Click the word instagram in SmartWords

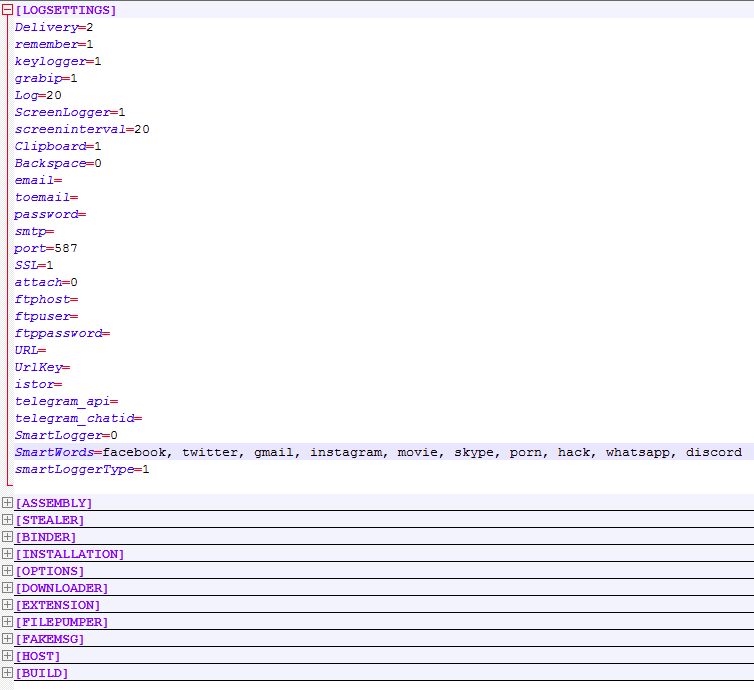coord(348,452)
